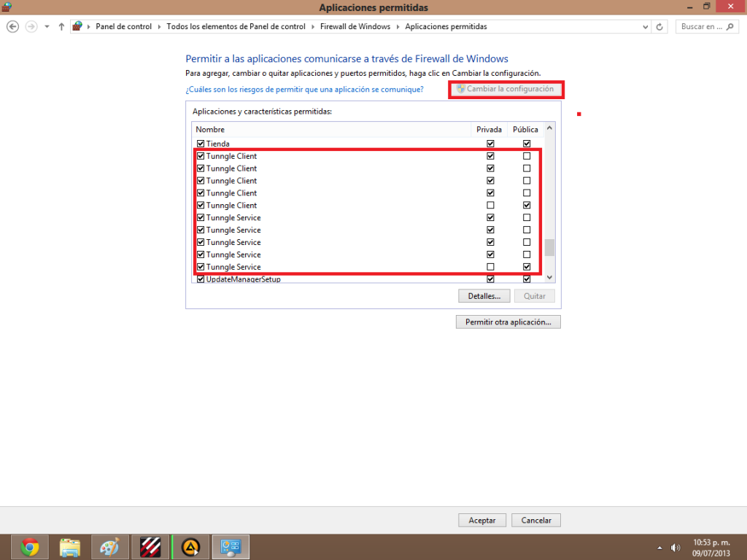Expand the chevron before Panel de control
The width and height of the screenshot is (747, 560).
tap(88, 27)
